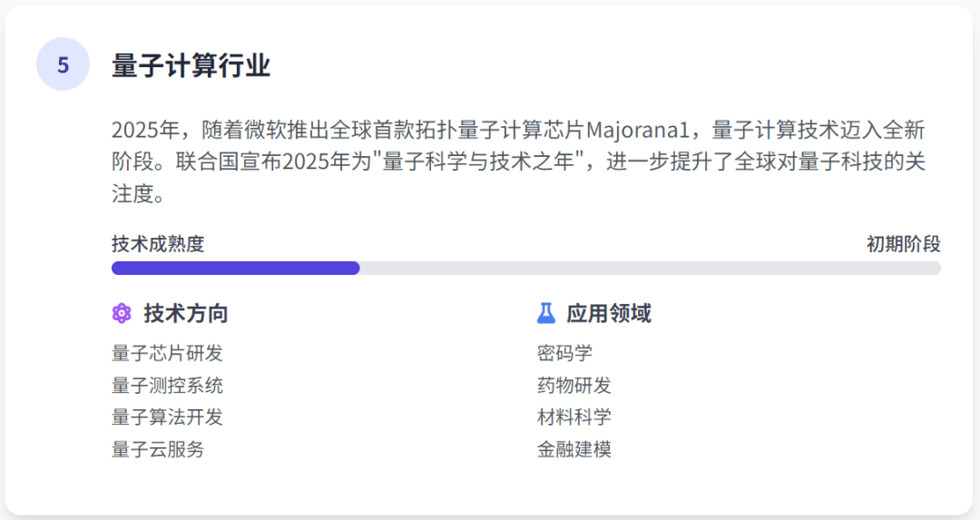Click the 技术成熟度 label
Viewport: 980px width, 520px height.
coord(158,244)
